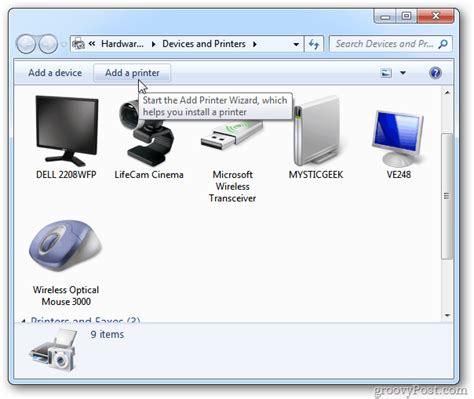Maximize the Devices and Printers window

[406, 16]
